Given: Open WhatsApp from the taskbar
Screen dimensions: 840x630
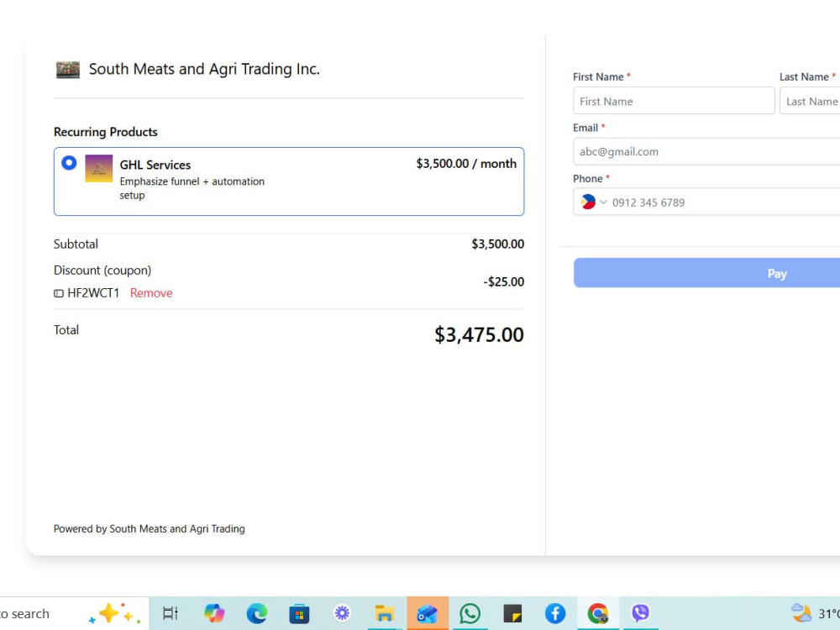Looking at the screenshot, I should (470, 613).
